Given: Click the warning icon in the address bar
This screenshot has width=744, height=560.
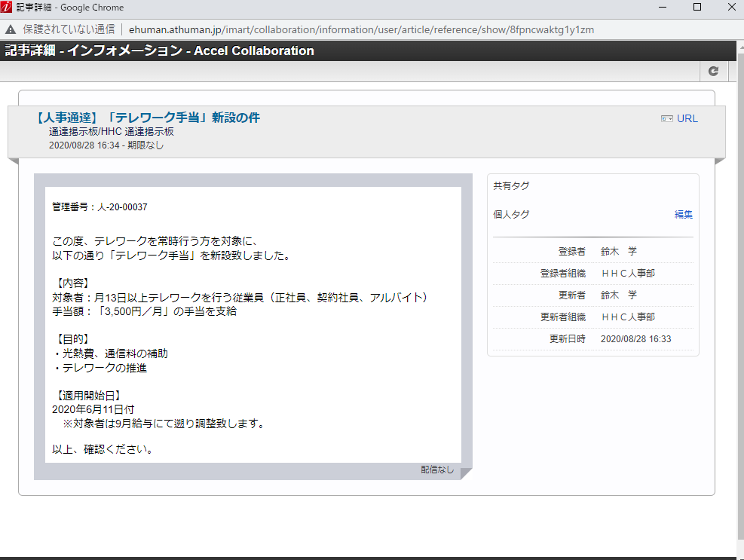Looking at the screenshot, I should [x=9, y=29].
